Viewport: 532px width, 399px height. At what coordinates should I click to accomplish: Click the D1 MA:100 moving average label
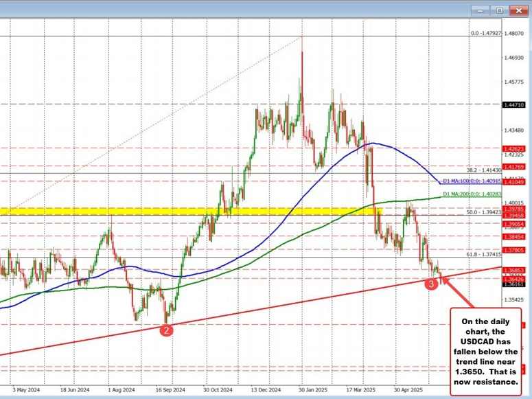(x=472, y=181)
